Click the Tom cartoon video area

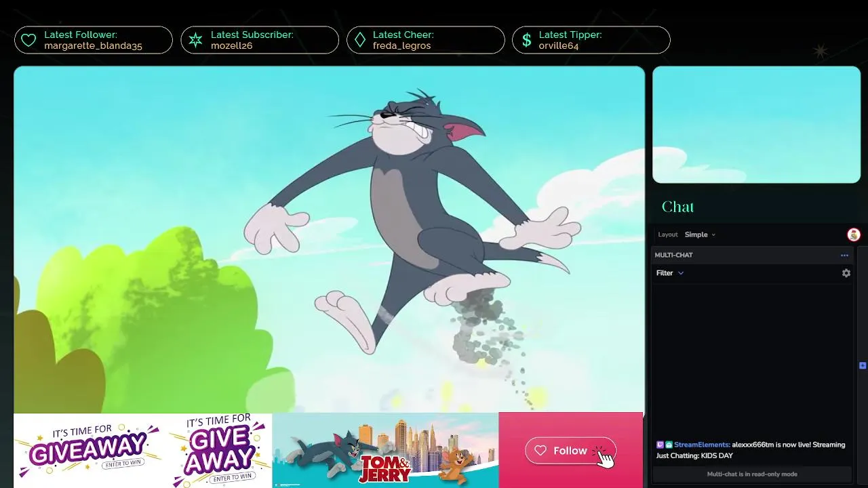point(329,239)
